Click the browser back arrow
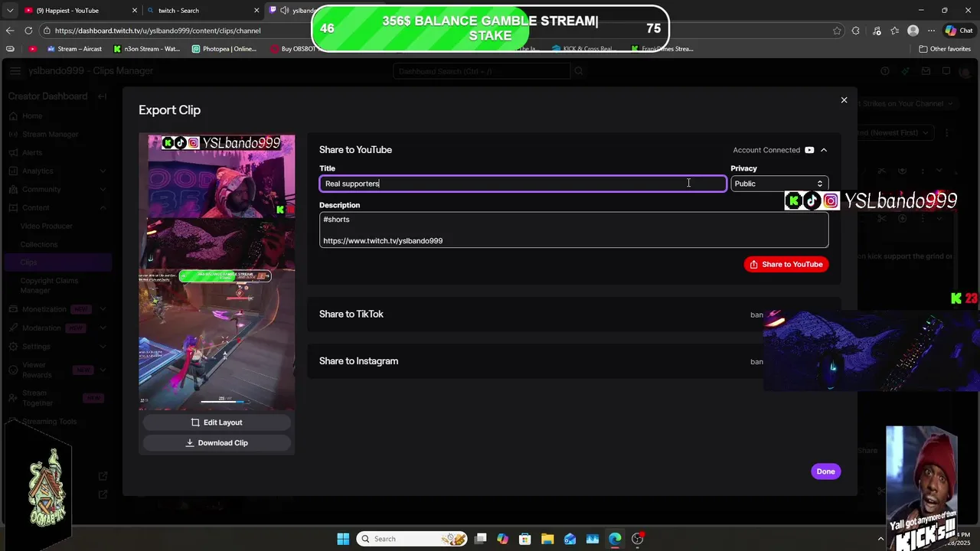 (9, 31)
